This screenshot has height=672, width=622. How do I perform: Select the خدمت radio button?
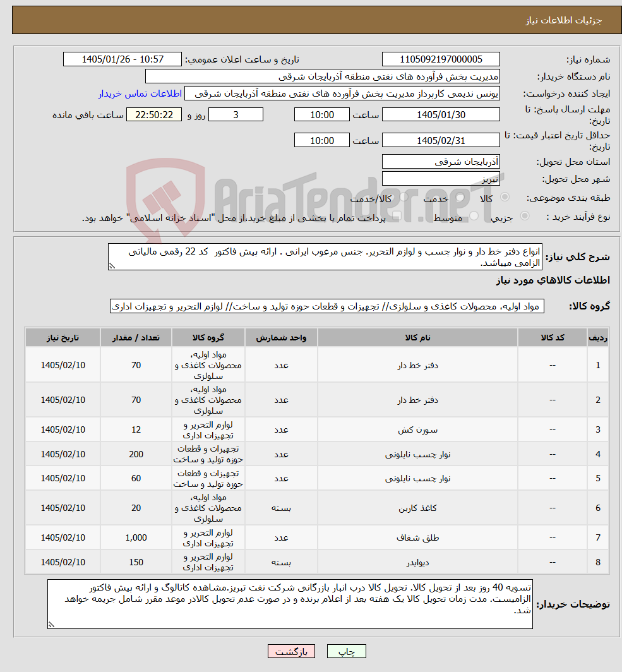pyautogui.click(x=460, y=198)
